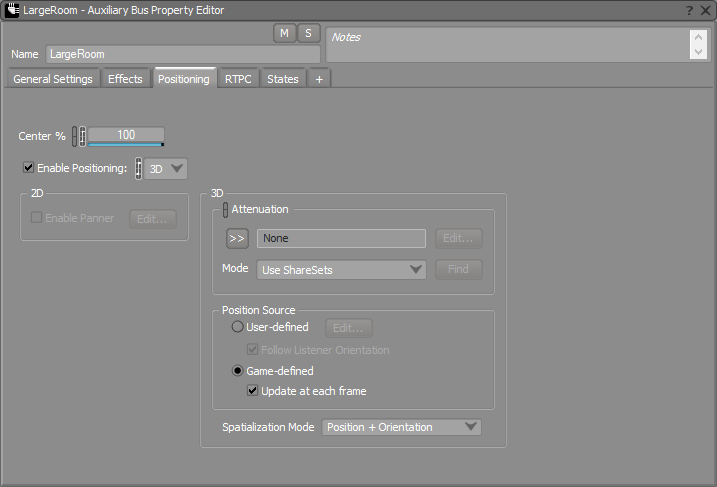717x487 pixels.
Task: Toggle the Enable Positioning checkbox
Action: point(28,167)
